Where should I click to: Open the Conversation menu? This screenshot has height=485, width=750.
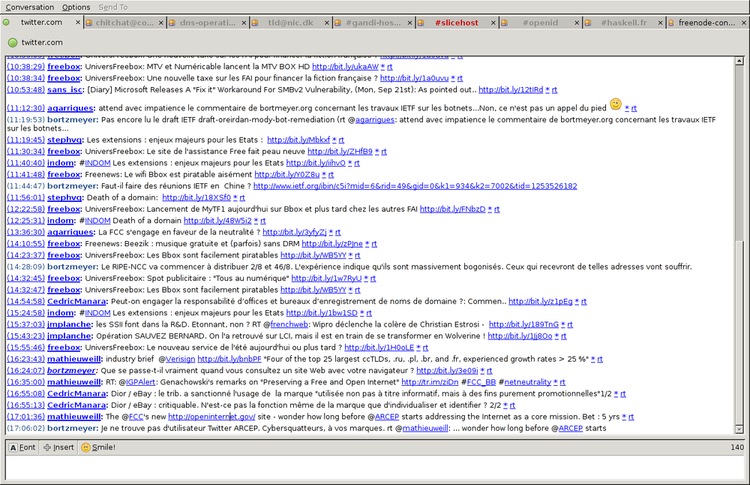(30, 7)
